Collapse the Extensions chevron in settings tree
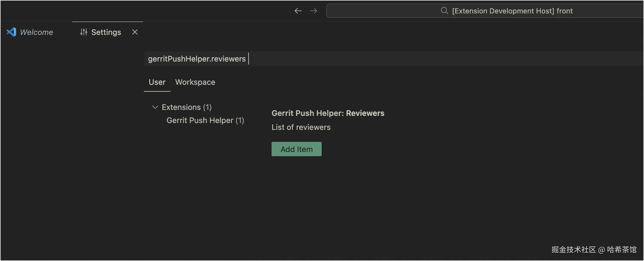Image resolution: width=644 pixels, height=261 pixels. click(155, 107)
